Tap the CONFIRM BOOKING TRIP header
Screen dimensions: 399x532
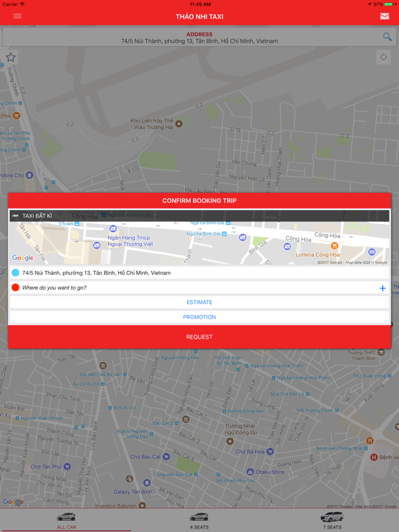pyautogui.click(x=199, y=200)
